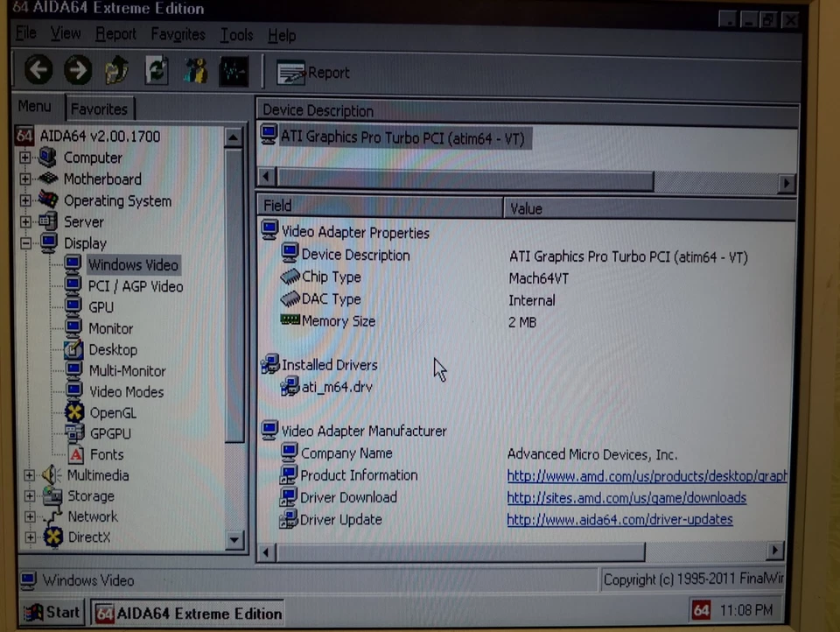Open the Driver Download link
Image resolution: width=840 pixels, height=632 pixels.
pos(626,497)
